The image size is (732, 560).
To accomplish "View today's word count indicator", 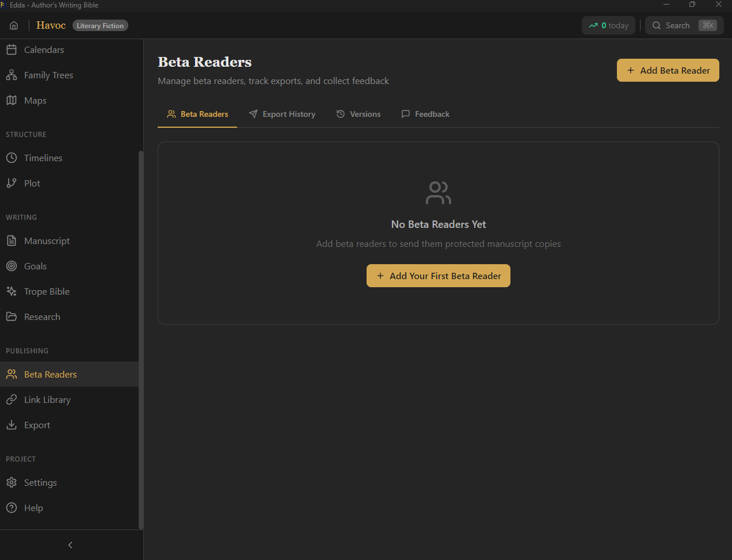I will pos(608,25).
